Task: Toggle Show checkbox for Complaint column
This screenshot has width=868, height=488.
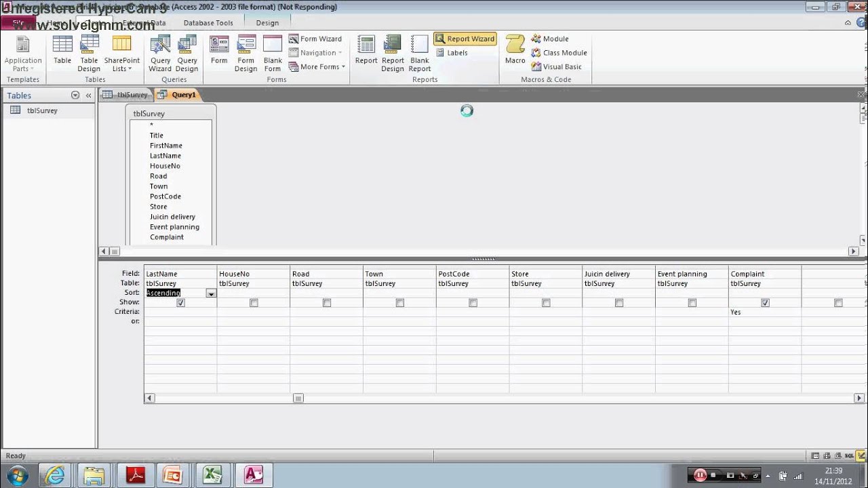Action: point(766,303)
